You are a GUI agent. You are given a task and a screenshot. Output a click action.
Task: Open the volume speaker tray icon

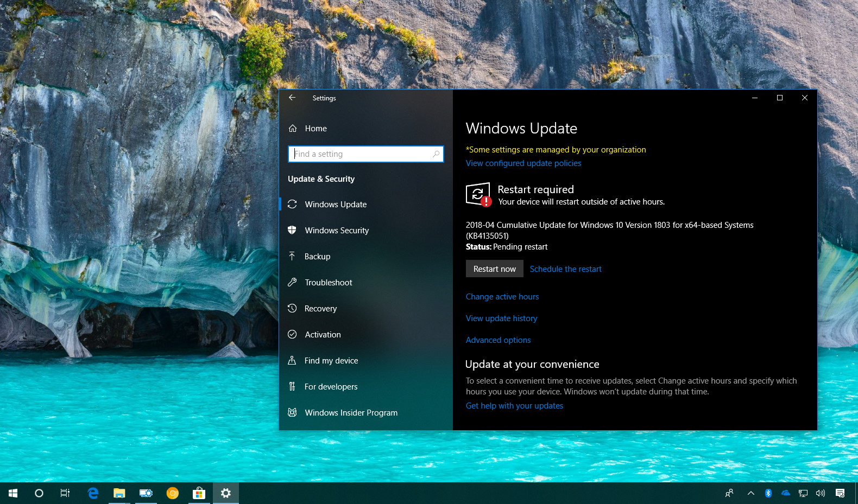(x=821, y=493)
